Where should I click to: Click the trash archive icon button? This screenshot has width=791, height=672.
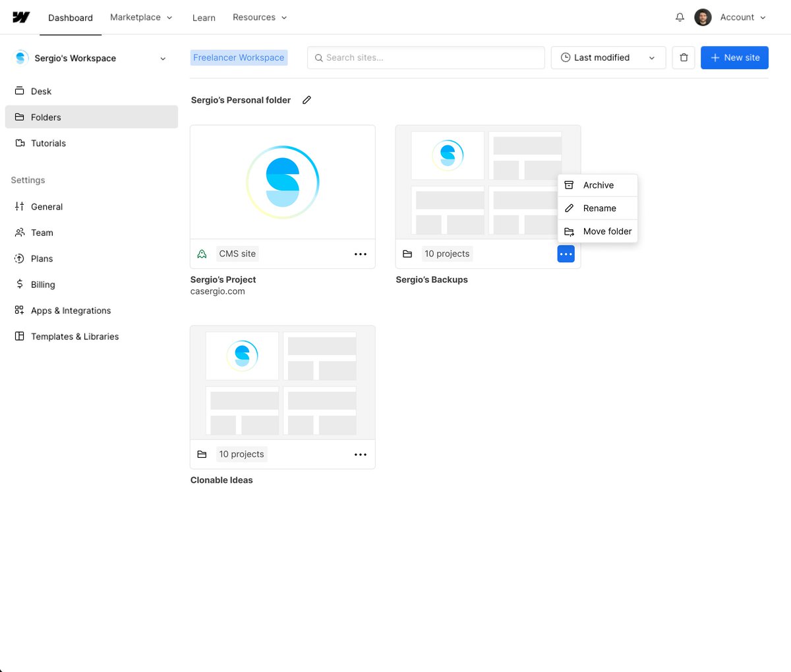point(684,57)
